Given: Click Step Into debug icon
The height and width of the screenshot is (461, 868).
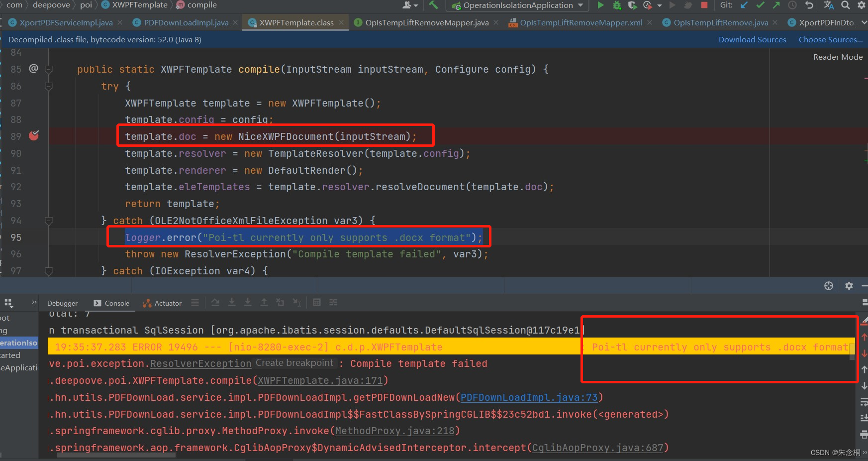Looking at the screenshot, I should 232,302.
